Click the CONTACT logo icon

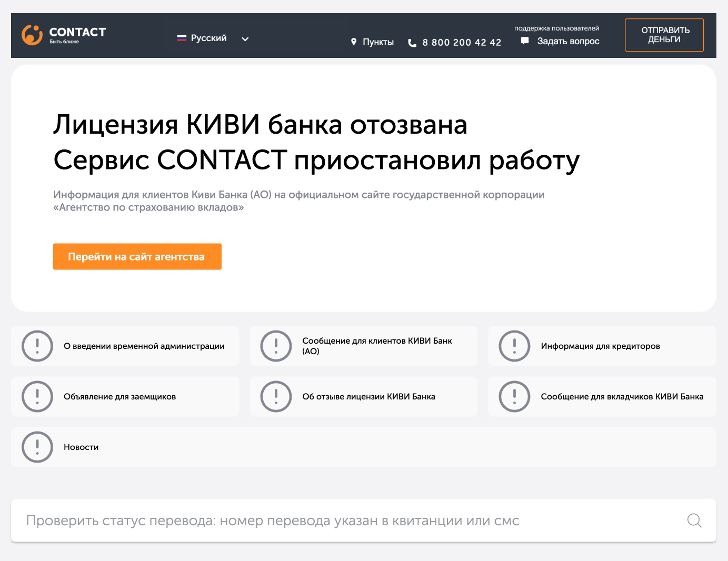tap(32, 35)
